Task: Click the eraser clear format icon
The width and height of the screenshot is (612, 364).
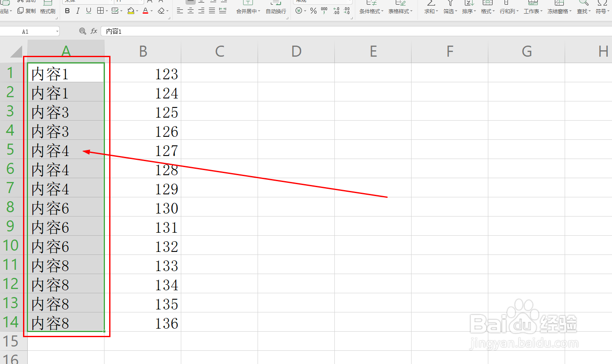Action: click(161, 11)
